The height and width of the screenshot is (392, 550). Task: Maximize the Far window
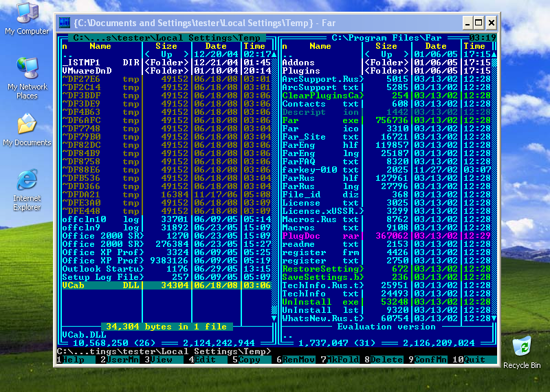(x=478, y=23)
